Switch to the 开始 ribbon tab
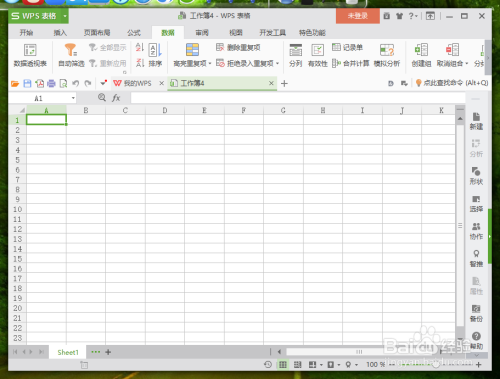 coord(26,33)
